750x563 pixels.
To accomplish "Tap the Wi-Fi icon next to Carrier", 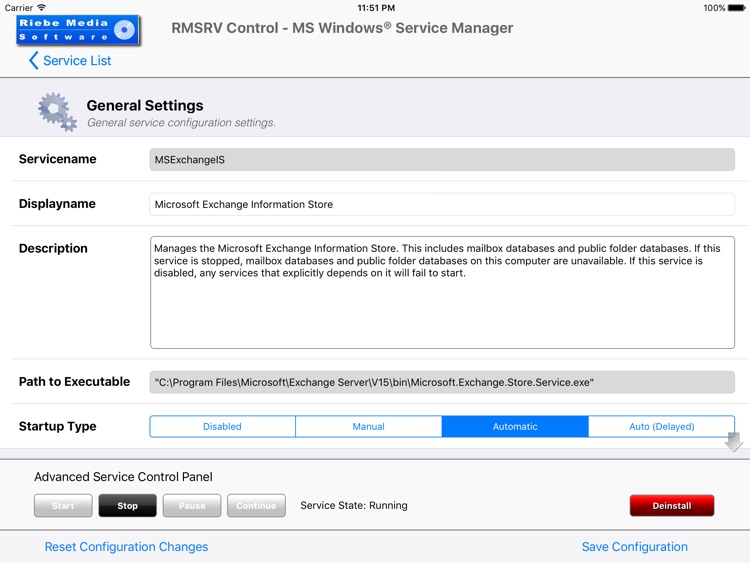I will (42, 7).
